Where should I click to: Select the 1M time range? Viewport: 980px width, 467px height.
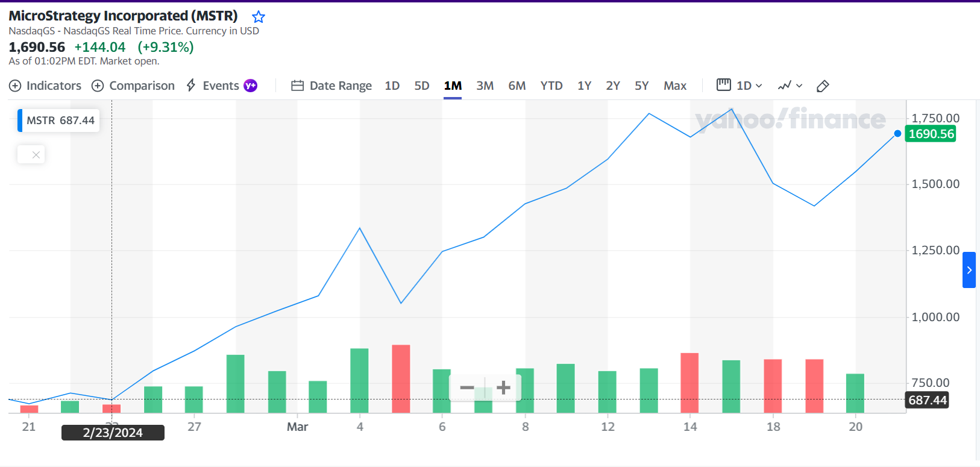coord(453,86)
